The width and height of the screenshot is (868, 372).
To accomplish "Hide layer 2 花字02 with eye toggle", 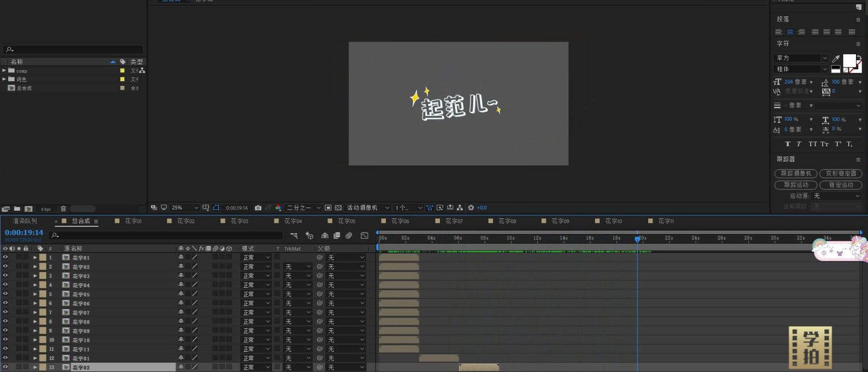I will 5,266.
